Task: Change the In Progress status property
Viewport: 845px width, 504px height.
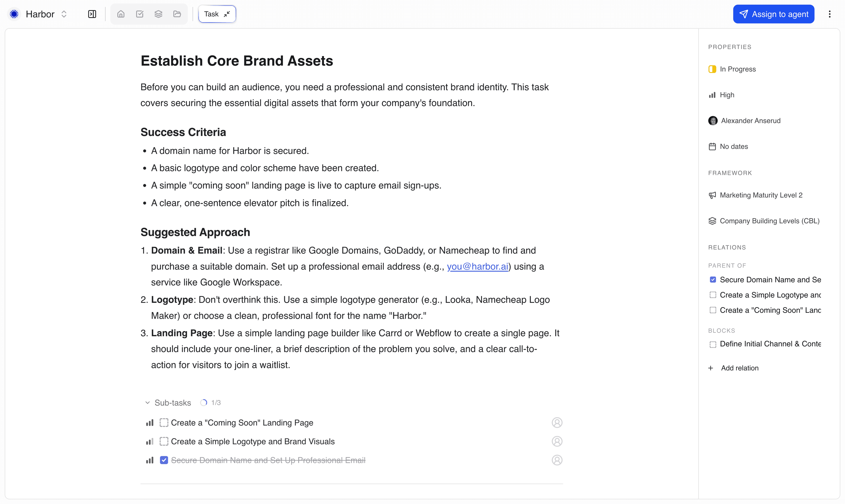Action: [x=737, y=69]
